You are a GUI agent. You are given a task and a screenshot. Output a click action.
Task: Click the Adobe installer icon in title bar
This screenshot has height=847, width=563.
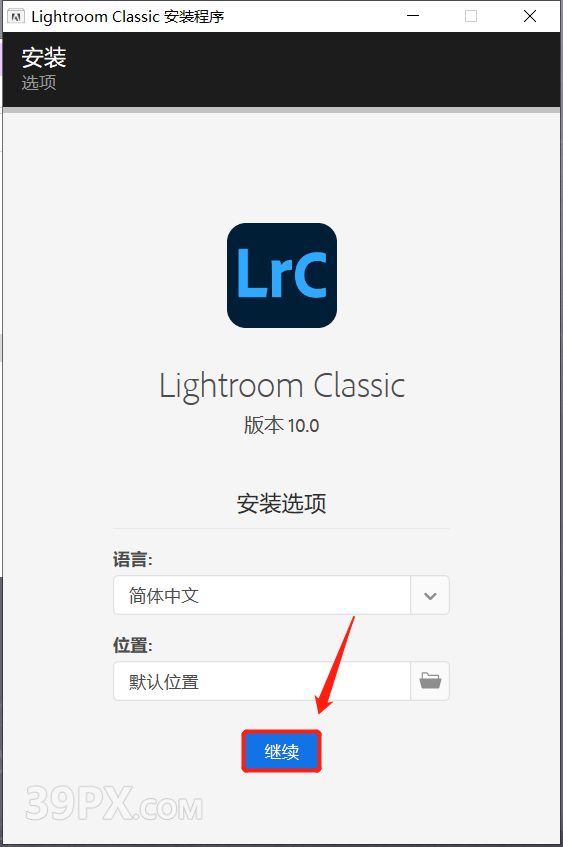point(16,16)
